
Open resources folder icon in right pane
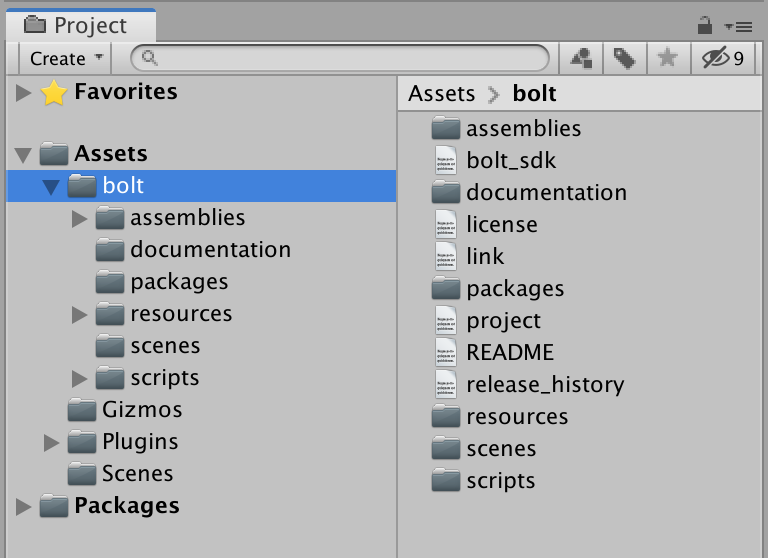(446, 416)
